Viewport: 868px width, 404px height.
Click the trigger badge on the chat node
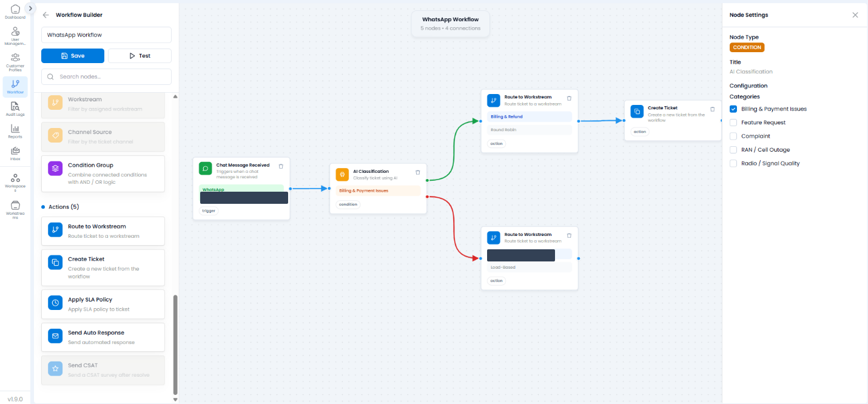coord(208,210)
